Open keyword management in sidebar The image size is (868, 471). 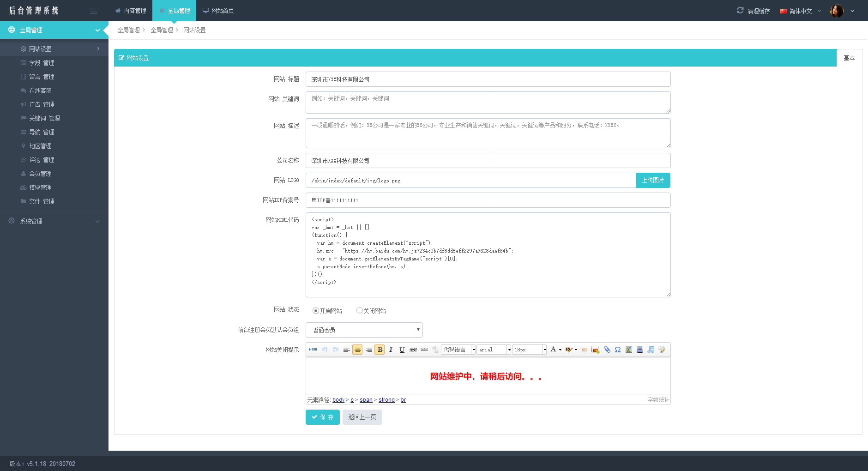pos(54,118)
